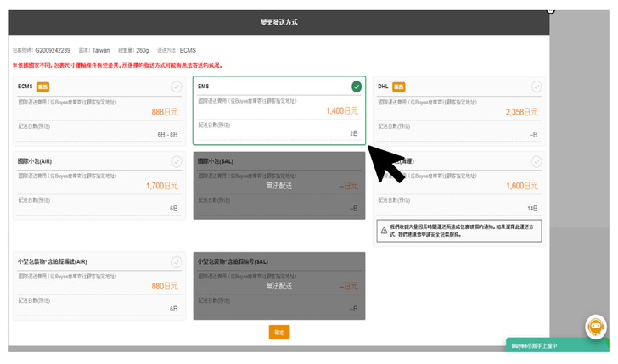The width and height of the screenshot is (618, 364).
Task: Click the EMS 1,400日元 price
Action: 342,111
